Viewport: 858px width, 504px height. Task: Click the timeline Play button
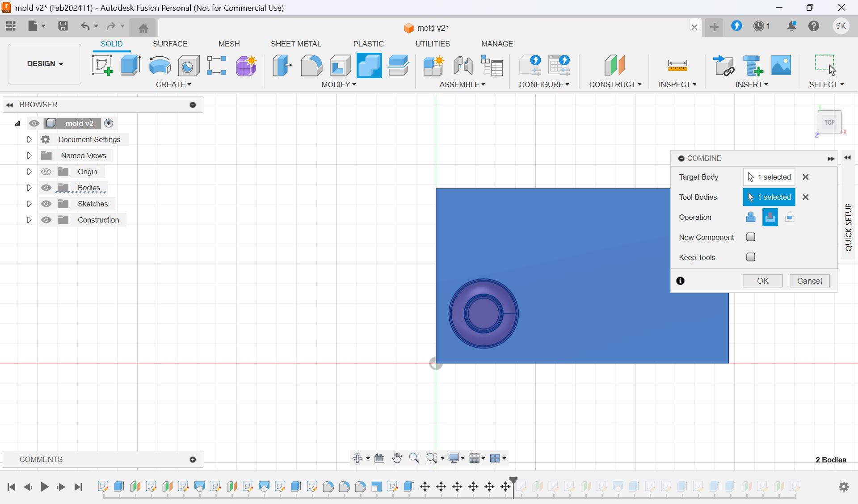point(45,487)
